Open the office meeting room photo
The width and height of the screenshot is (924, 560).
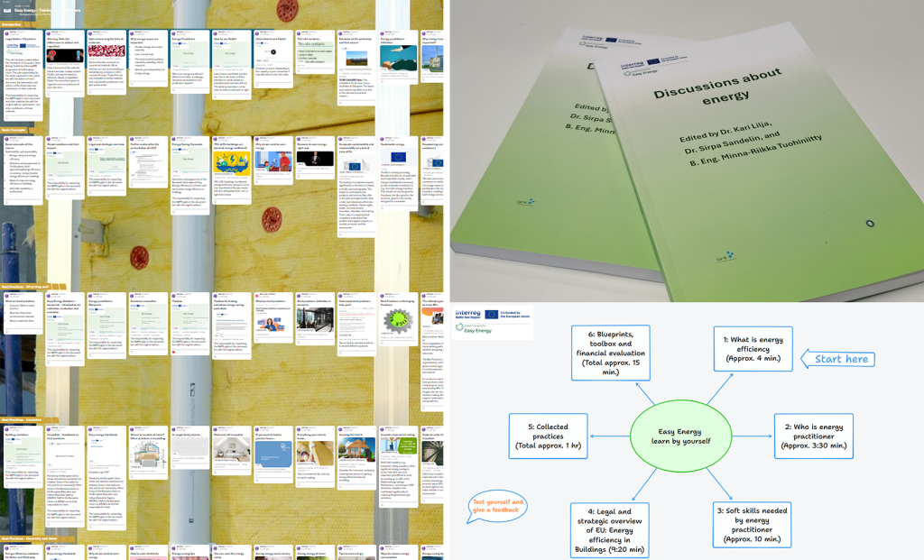click(315, 318)
